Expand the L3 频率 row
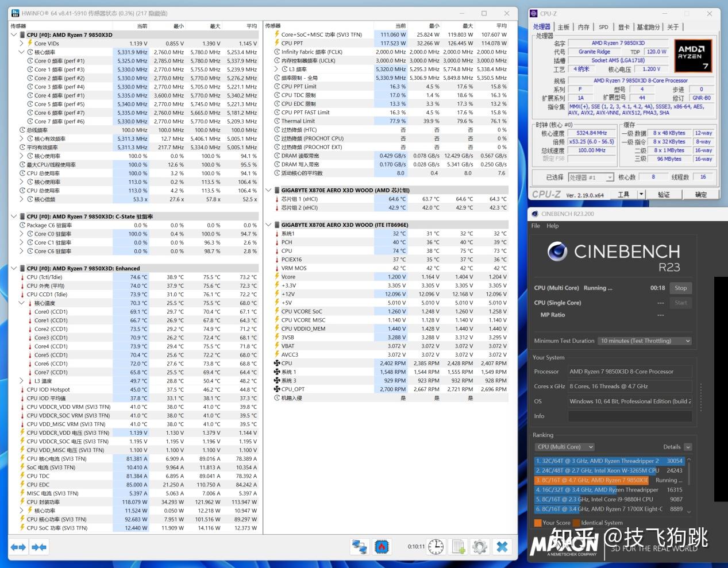Screen dimensions: 728x568 [277, 69]
